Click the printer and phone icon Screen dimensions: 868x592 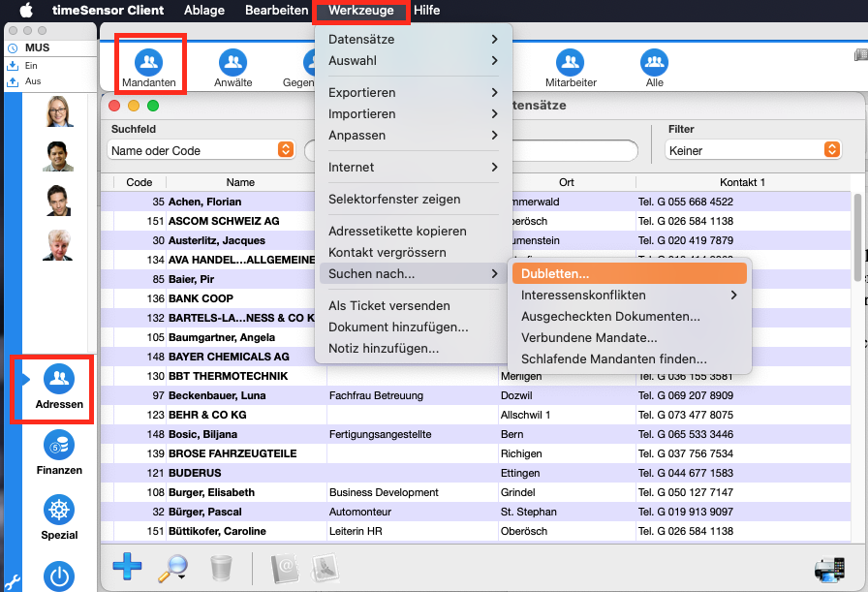coord(830,569)
